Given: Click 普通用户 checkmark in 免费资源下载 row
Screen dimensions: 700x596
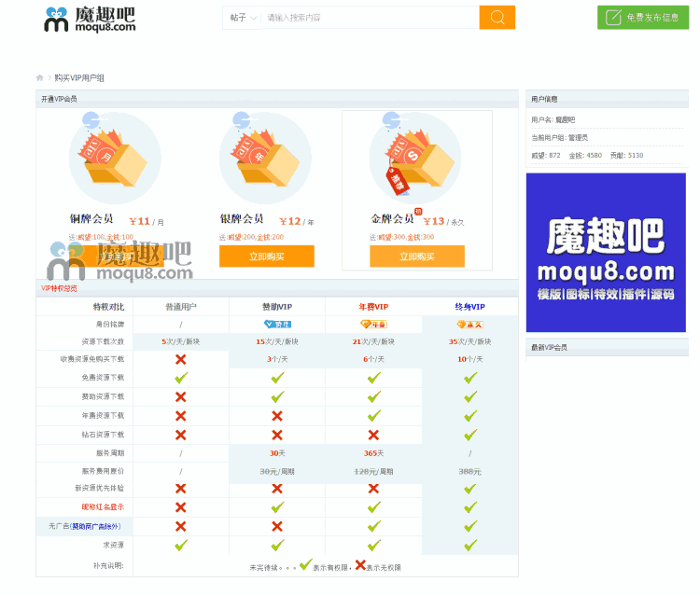Looking at the screenshot, I should click(181, 378).
